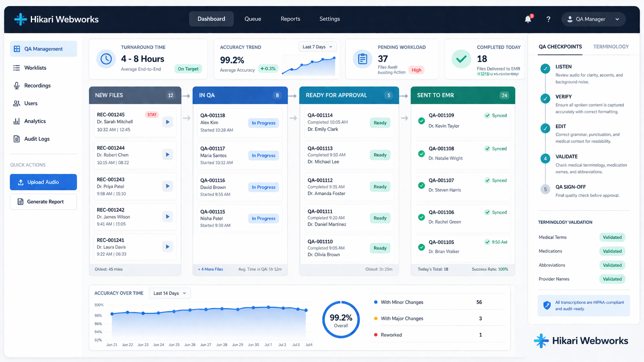Image resolution: width=644 pixels, height=362 pixels.
Task: Switch to the TERMINOLOGY panel tab
Action: (x=611, y=47)
